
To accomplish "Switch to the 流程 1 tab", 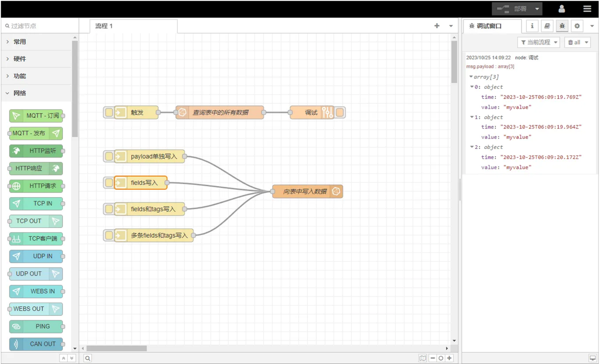I will (x=104, y=26).
